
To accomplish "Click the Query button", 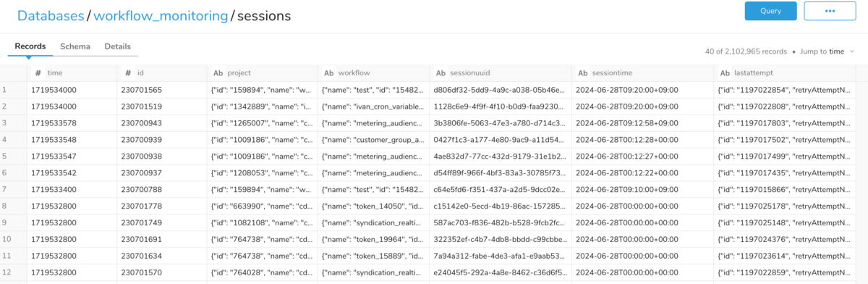I will (770, 11).
